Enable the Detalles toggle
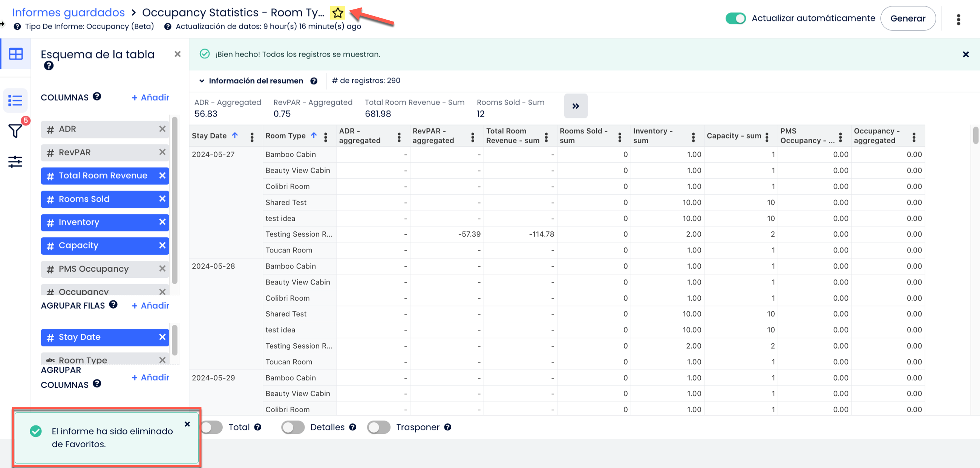The width and height of the screenshot is (980, 468). 292,427
